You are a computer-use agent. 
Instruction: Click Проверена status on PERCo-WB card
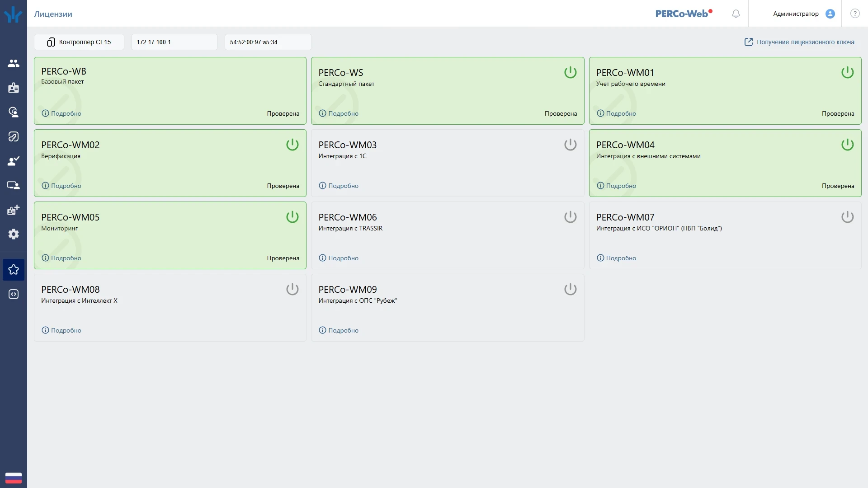(x=283, y=113)
